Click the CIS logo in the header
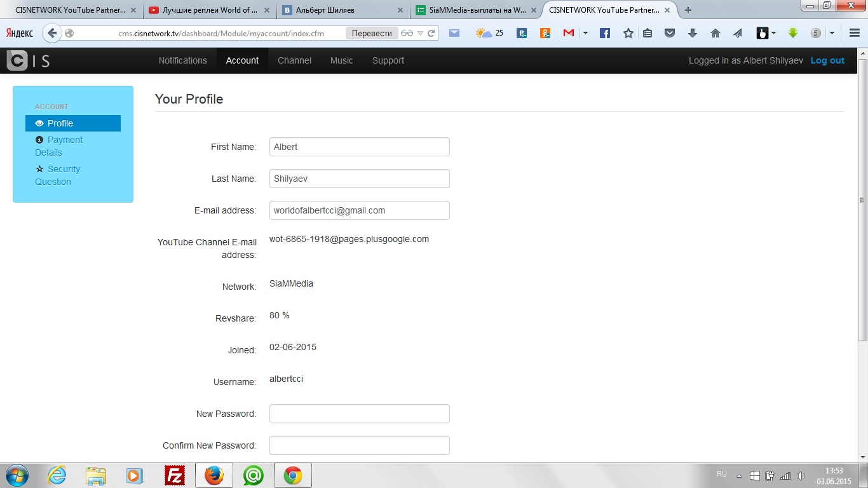The height and width of the screenshot is (488, 868). point(27,60)
